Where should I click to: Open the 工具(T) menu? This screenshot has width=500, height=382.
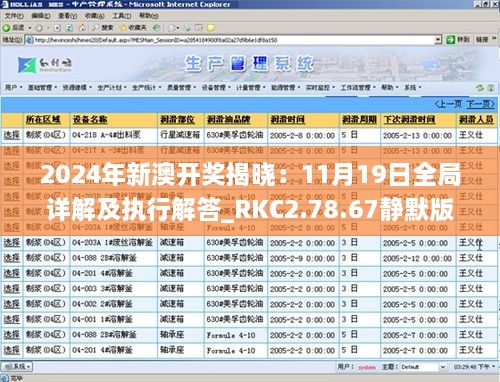click(x=121, y=16)
